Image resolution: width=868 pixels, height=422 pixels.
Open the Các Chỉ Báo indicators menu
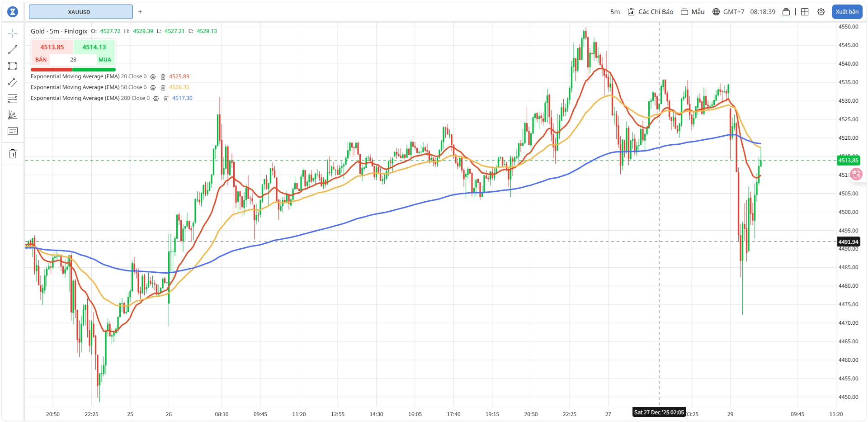pyautogui.click(x=651, y=12)
